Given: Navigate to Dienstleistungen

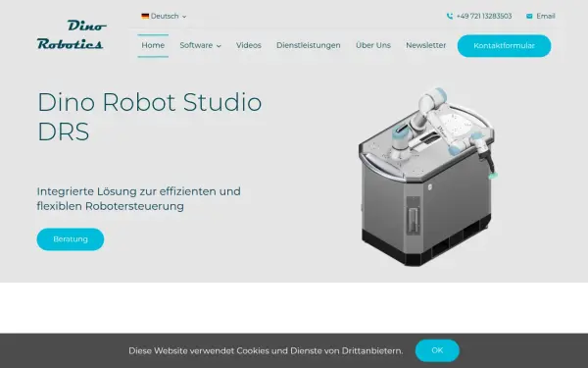Looking at the screenshot, I should pos(309,45).
